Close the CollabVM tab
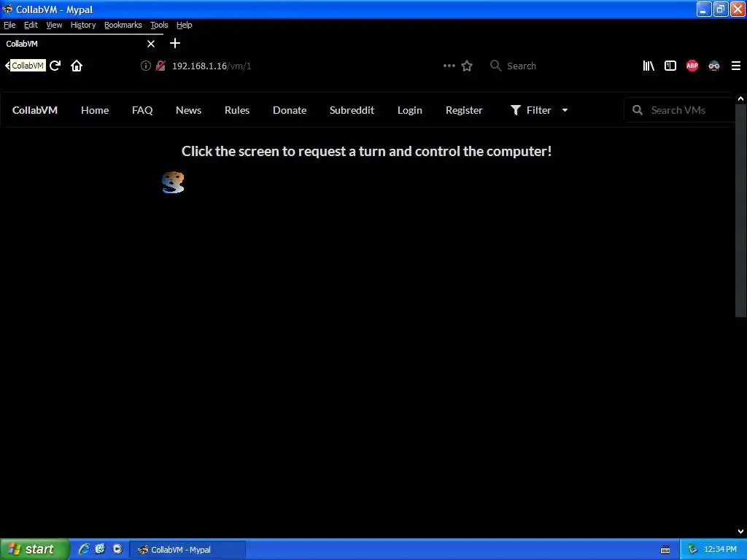Screen dimensions: 747x560 (x=151, y=44)
